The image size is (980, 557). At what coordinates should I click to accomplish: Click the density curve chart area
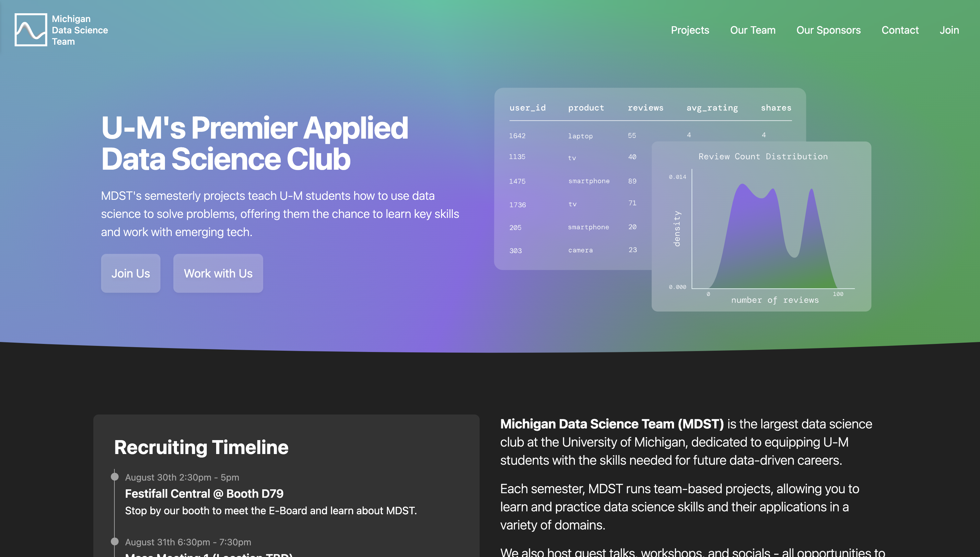point(773,236)
